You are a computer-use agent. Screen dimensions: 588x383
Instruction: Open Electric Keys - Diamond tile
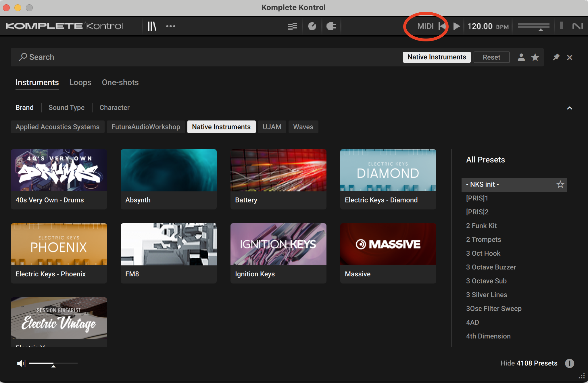click(x=388, y=179)
